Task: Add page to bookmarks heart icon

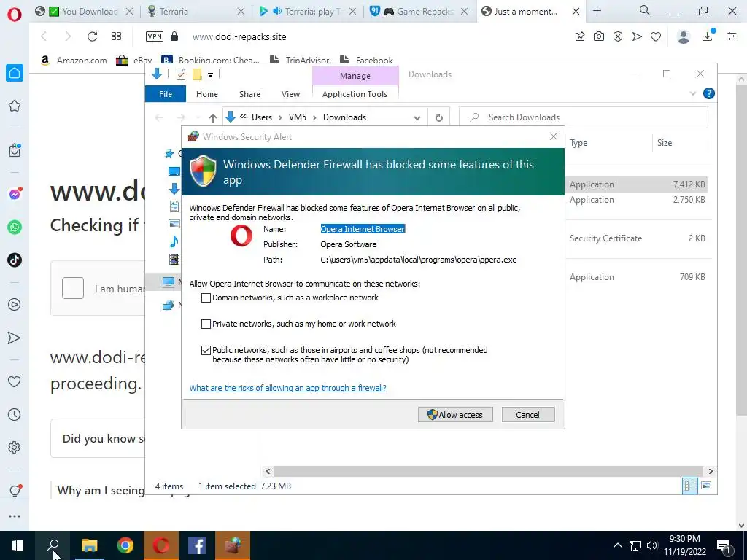Action: click(656, 36)
